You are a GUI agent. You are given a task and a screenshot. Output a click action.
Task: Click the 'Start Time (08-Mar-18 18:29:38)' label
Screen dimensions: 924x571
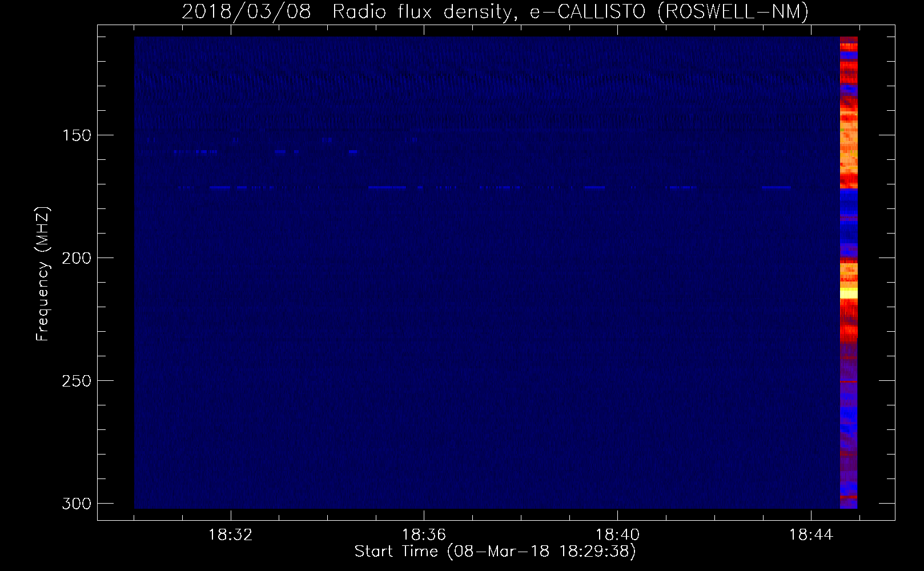point(495,552)
